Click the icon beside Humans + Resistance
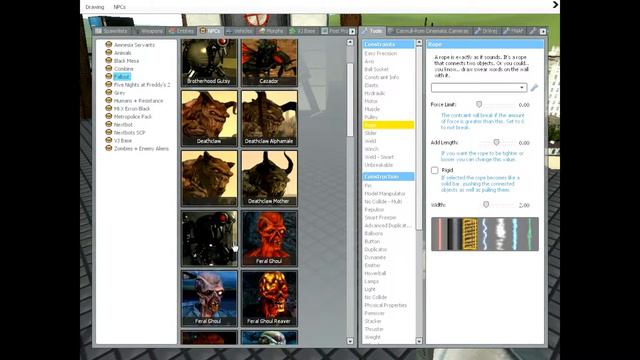 pos(109,100)
